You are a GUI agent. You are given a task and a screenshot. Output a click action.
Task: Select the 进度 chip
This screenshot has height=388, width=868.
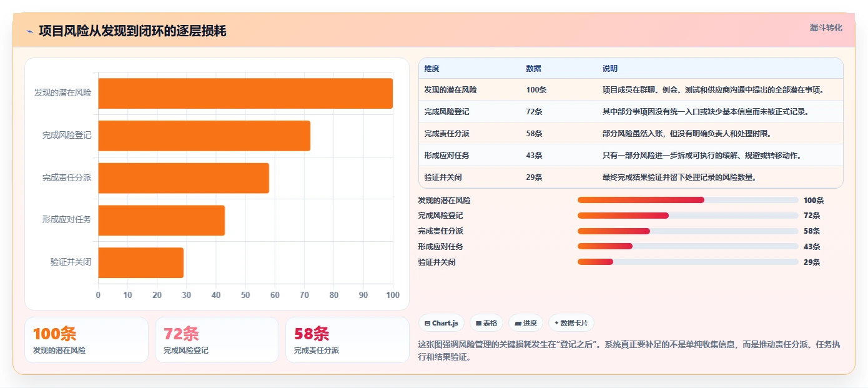tap(526, 323)
